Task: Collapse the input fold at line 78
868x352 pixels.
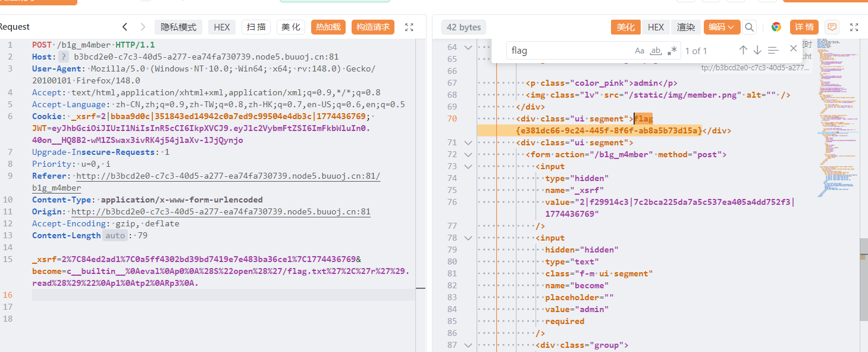Action: [468, 238]
